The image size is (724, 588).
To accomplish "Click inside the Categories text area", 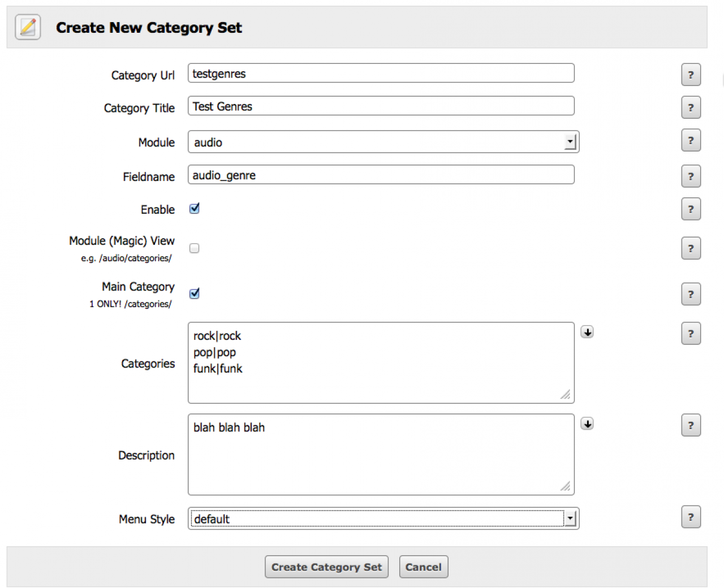I will [381, 363].
